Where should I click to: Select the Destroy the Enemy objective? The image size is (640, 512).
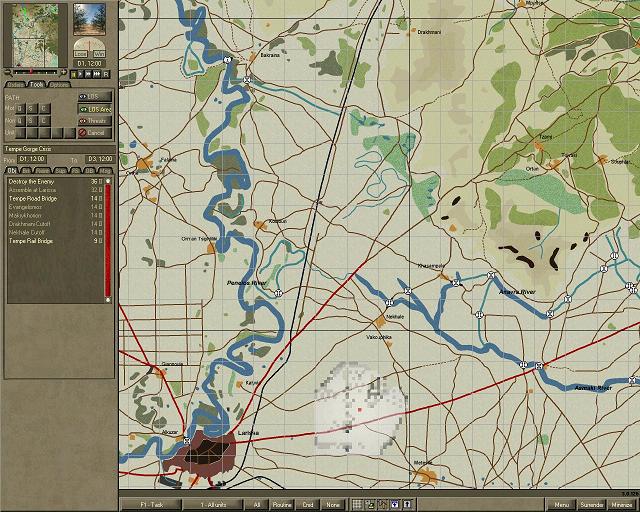[x=56, y=182]
